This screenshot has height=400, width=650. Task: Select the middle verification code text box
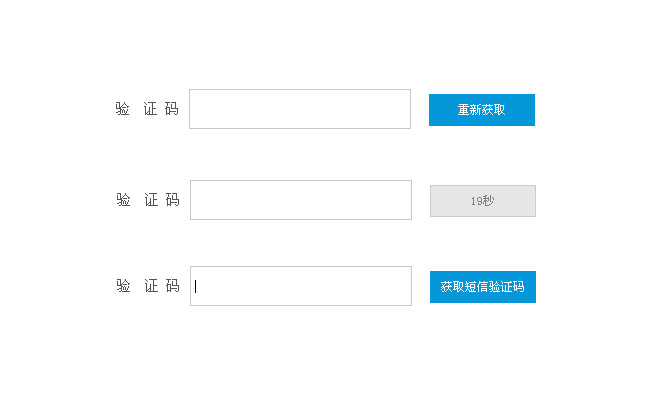300,200
